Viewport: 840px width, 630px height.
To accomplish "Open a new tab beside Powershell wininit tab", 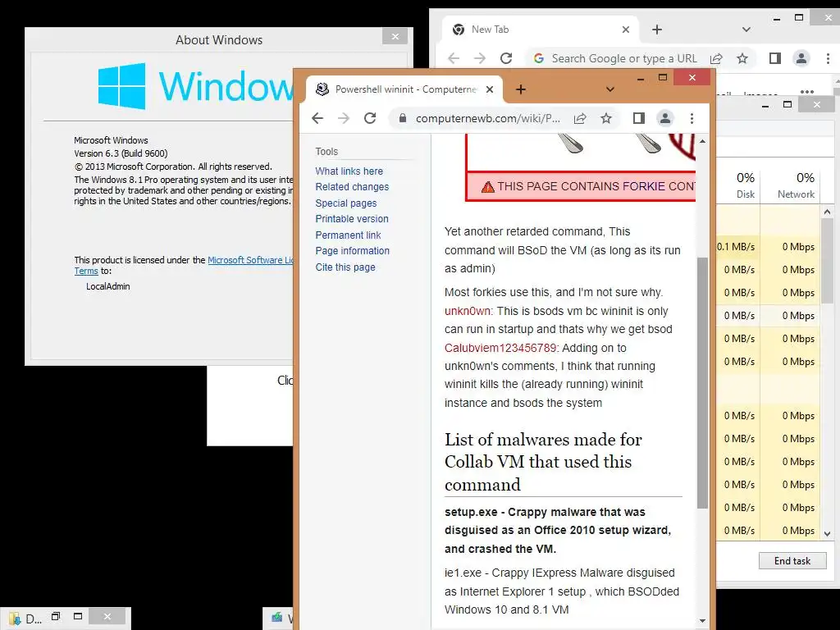I will (521, 89).
